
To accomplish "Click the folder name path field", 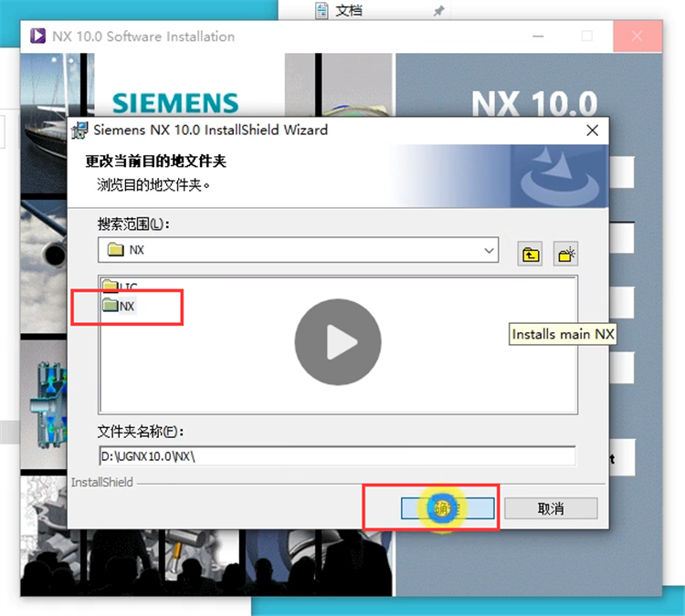I will [x=337, y=456].
